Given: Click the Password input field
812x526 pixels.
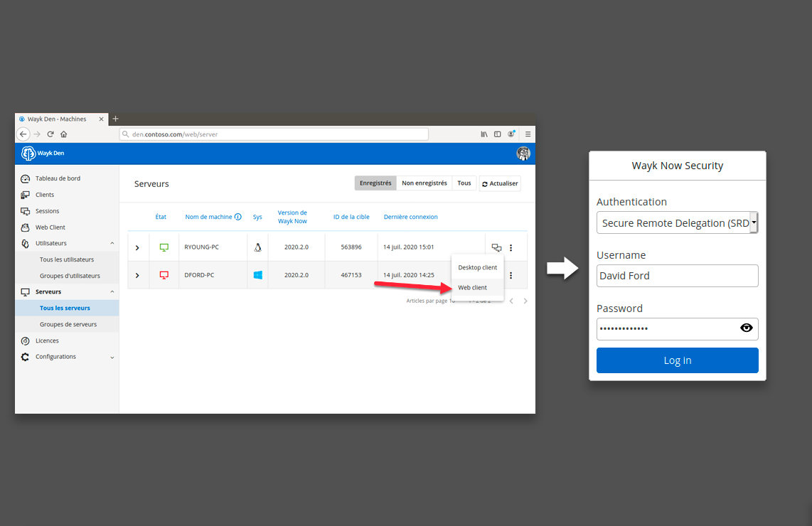Looking at the screenshot, I should [678, 328].
